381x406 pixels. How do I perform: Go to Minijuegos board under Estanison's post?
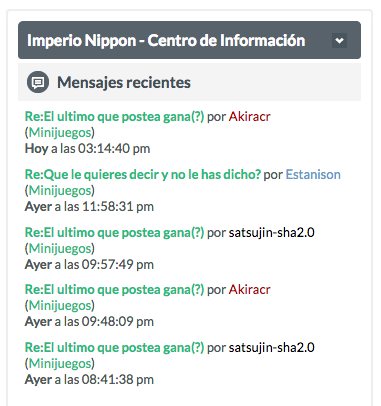60,191
